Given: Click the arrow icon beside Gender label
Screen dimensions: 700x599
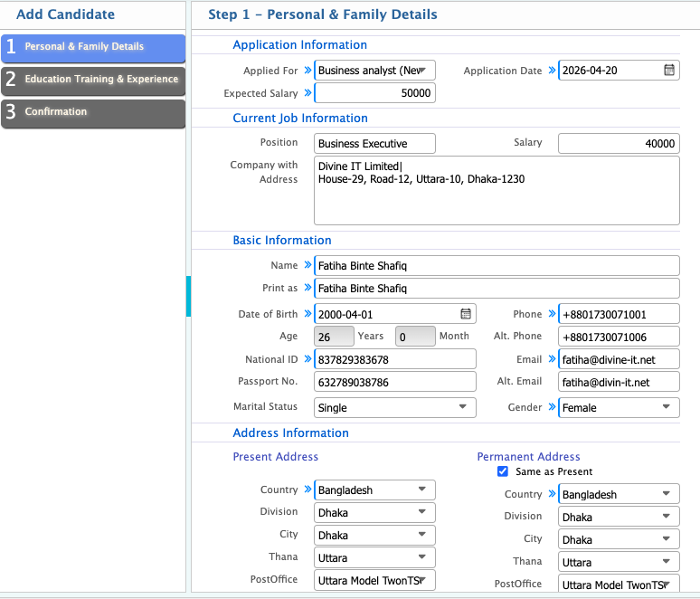Looking at the screenshot, I should point(552,408).
